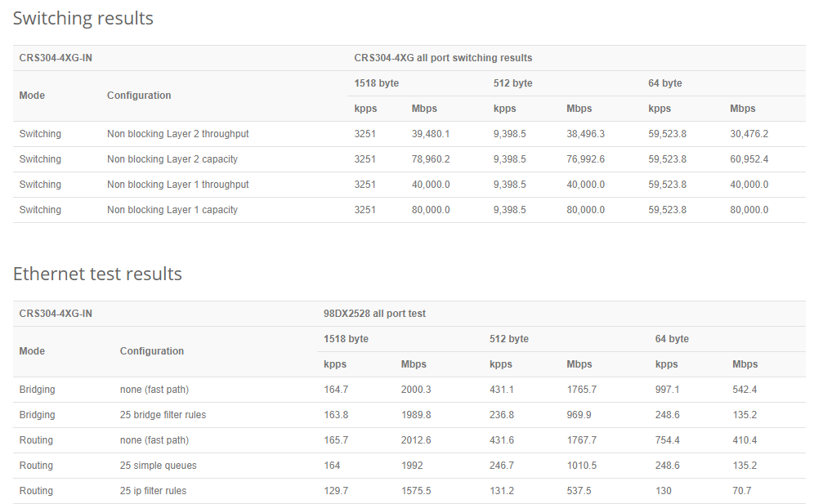
Task: Click the "Switching results" heading
Action: (x=83, y=18)
